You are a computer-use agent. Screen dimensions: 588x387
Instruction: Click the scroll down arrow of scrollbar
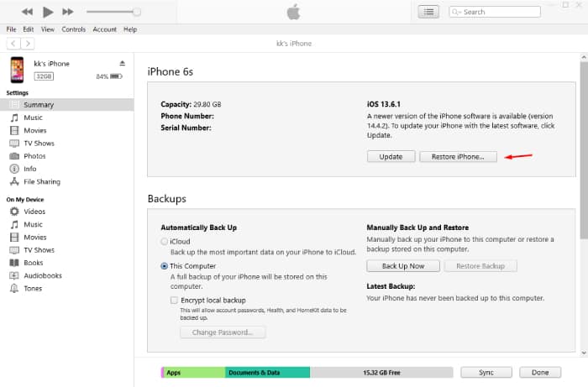(584, 353)
